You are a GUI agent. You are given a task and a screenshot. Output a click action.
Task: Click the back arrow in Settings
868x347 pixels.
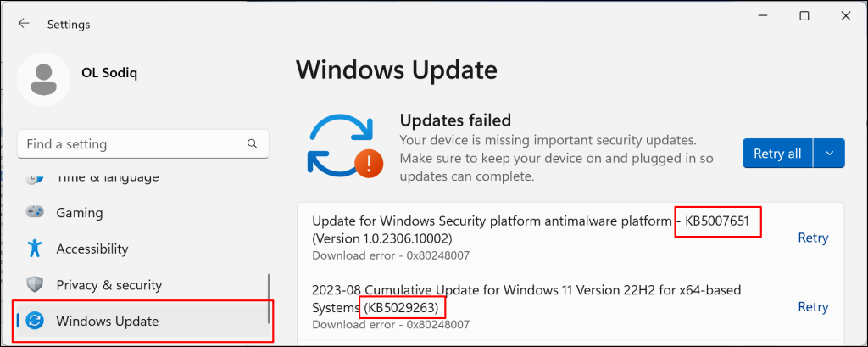(x=24, y=25)
